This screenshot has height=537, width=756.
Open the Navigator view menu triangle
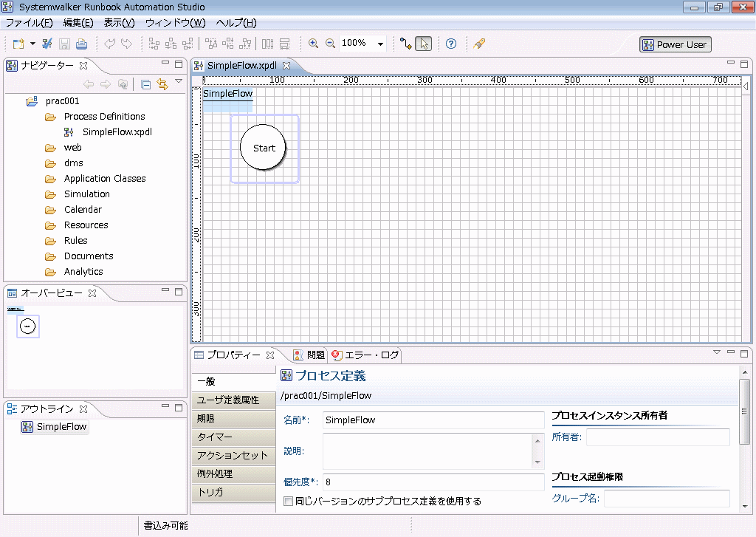tap(179, 81)
